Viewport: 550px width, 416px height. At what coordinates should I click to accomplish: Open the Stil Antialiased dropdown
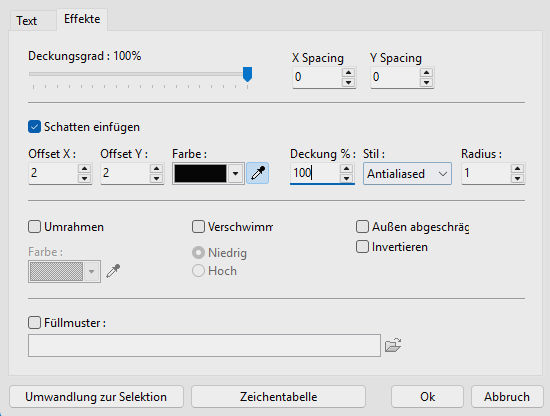(x=407, y=173)
